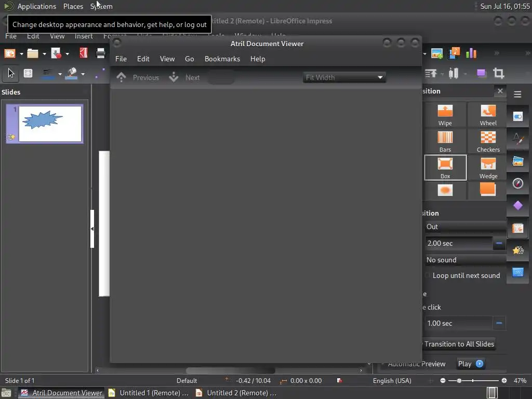Open Atril's Help menu
Viewport: 532px width, 399px height.
[x=258, y=59]
